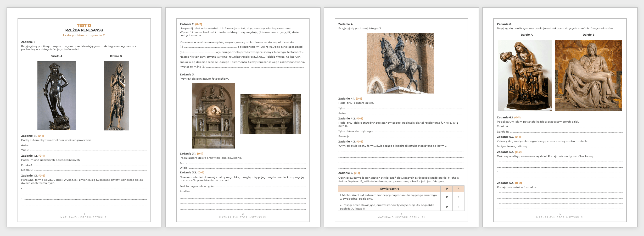Viewport: 644px width, 236px height.
Task: Mark P for the statement about Juliusz II's tomb
Action: [x=447, y=207]
